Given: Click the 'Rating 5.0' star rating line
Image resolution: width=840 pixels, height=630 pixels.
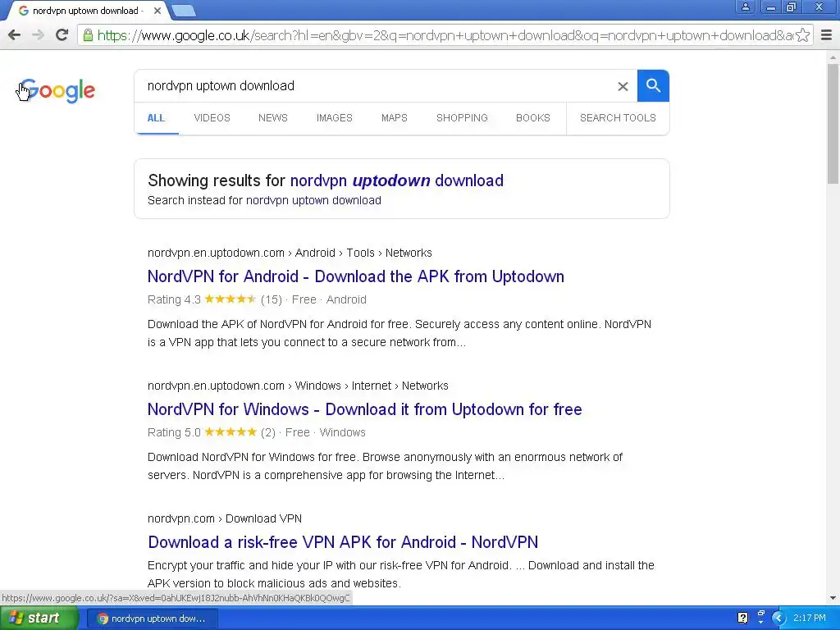Looking at the screenshot, I should (256, 432).
